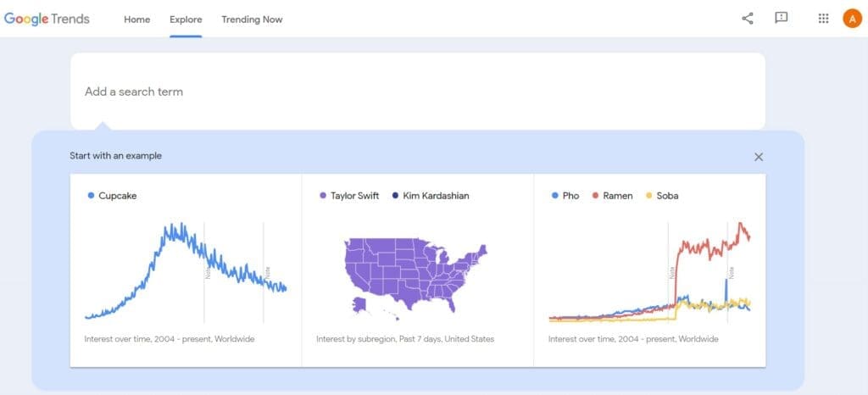Click the dark blue Kim Kardashian dot
Image resolution: width=868 pixels, height=395 pixels.
[x=395, y=195]
